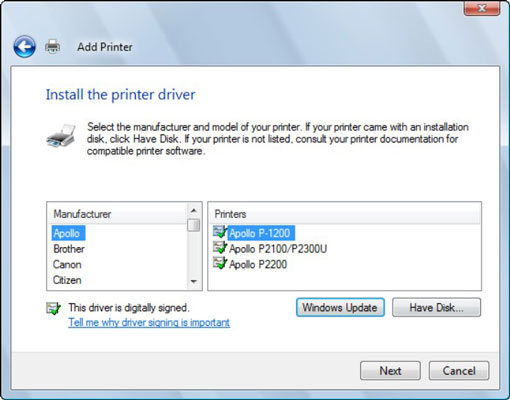Click 'This driver is digitally signed.' text
This screenshot has height=400, width=510.
[x=129, y=307]
